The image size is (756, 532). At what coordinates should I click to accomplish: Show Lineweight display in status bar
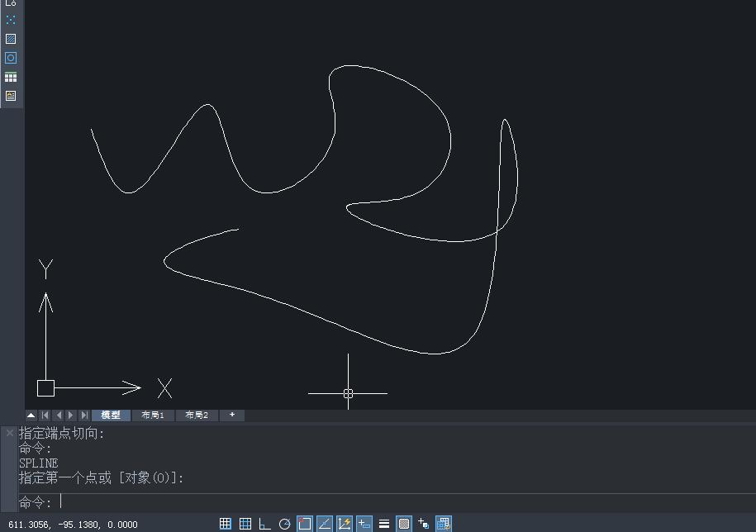click(383, 522)
